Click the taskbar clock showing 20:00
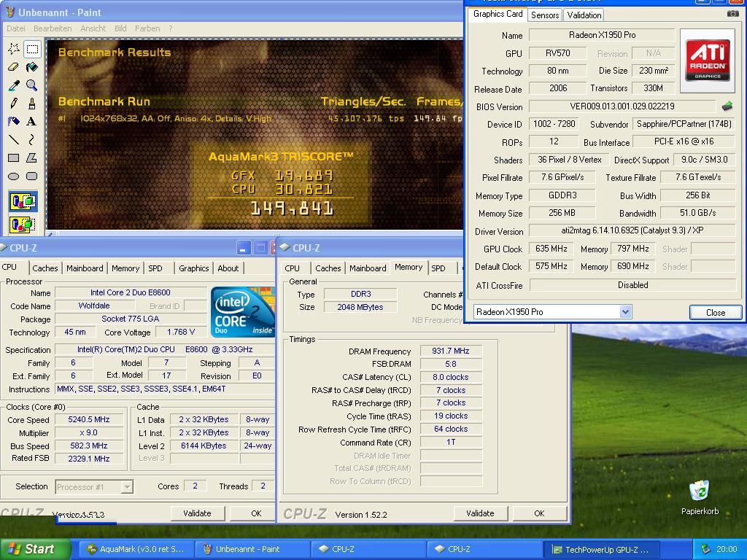This screenshot has height=560, width=747. pyautogui.click(x=727, y=549)
